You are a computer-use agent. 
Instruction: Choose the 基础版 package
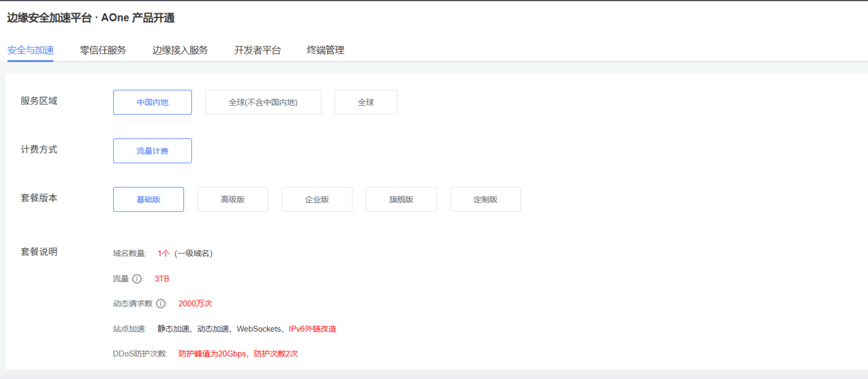pos(148,200)
